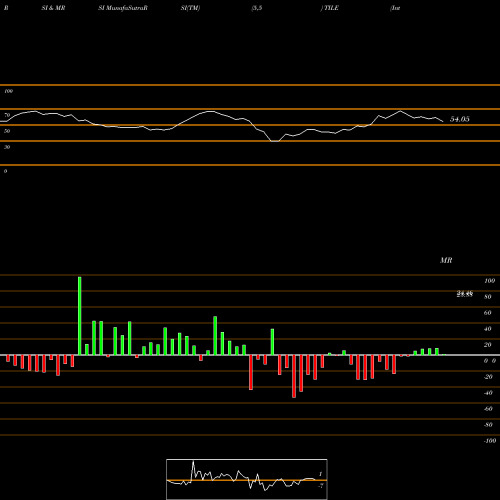This screenshot has height=500, width=500.
Task: Open the mini overview chart thumbnail
Action: 247,479
